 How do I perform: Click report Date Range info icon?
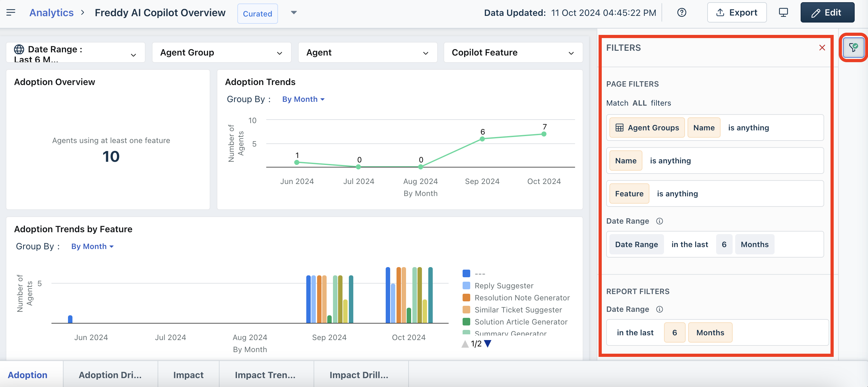point(660,309)
